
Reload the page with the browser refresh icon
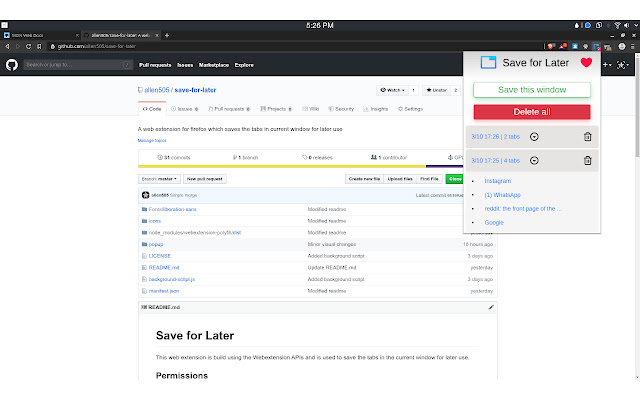click(x=30, y=46)
